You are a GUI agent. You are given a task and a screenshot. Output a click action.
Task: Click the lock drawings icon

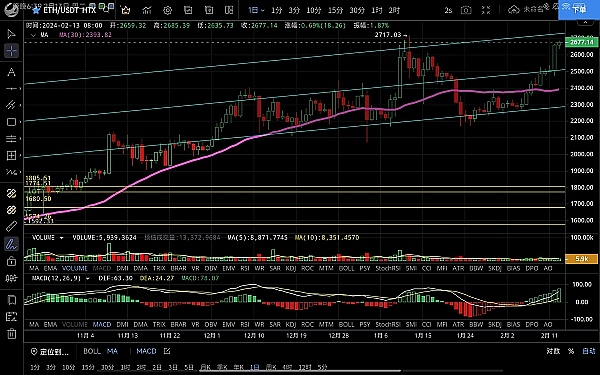[x=11, y=261]
